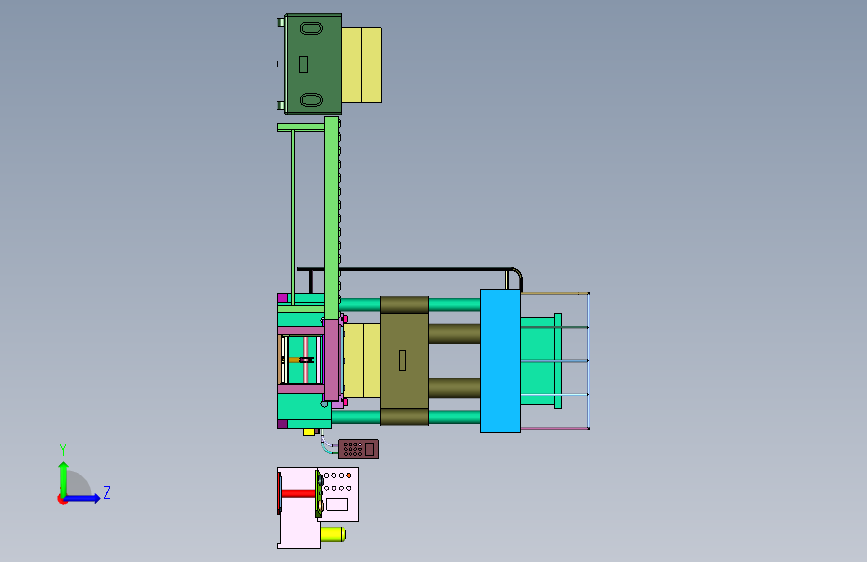Pick the upper oval slot on the dark green box
The height and width of the screenshot is (562, 867).
pyautogui.click(x=311, y=28)
